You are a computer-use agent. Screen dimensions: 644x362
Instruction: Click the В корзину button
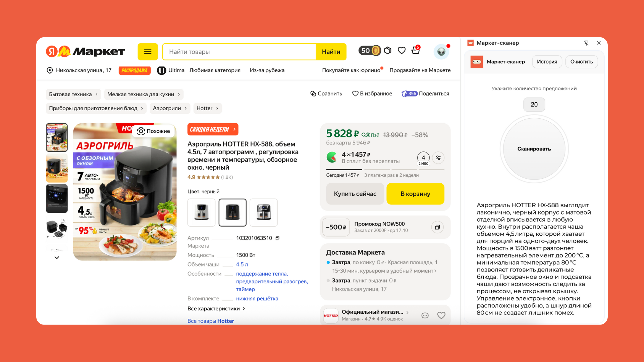[415, 194]
